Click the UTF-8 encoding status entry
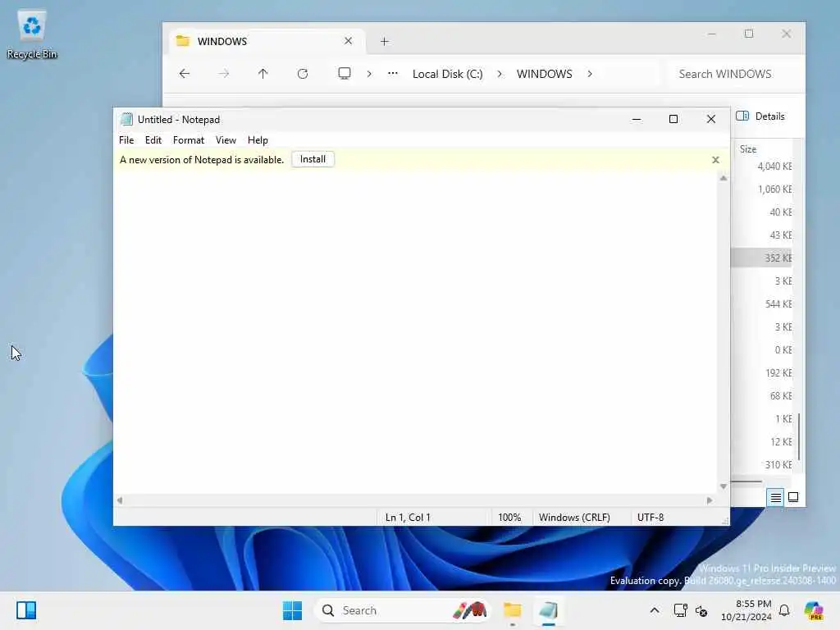Viewport: 840px width, 630px height. (651, 518)
